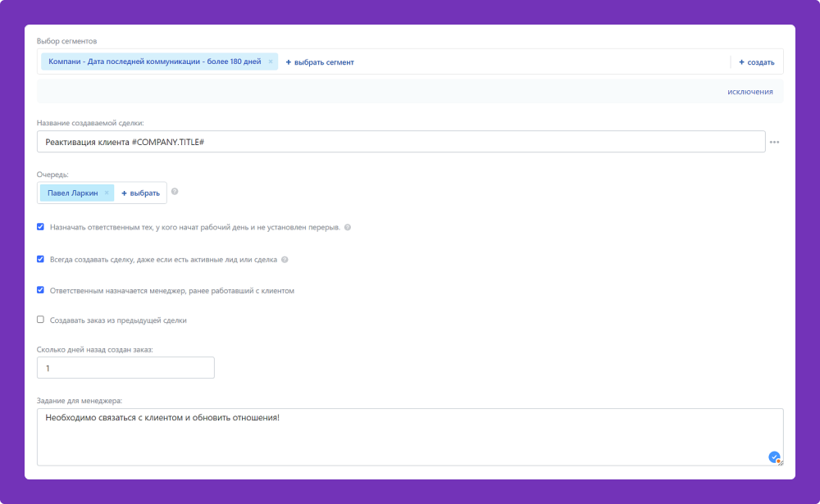Click the 'Очередь:' label
820x504 pixels.
52,174
